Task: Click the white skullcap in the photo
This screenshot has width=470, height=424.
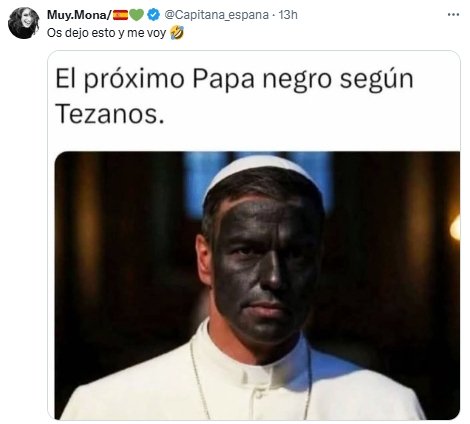Action: pyautogui.click(x=262, y=175)
